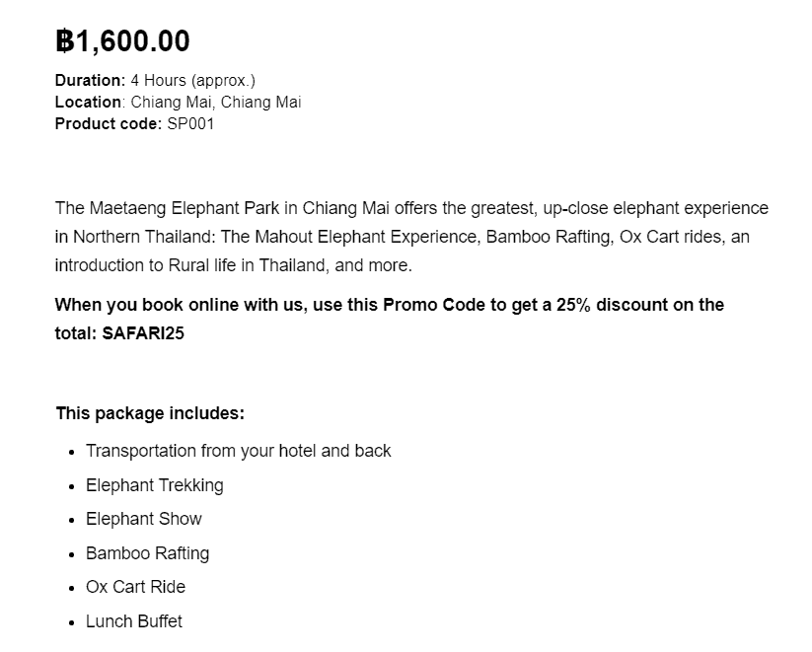812x652 pixels.
Task: Select the Bamboo Rafting list item
Action: click(x=148, y=553)
